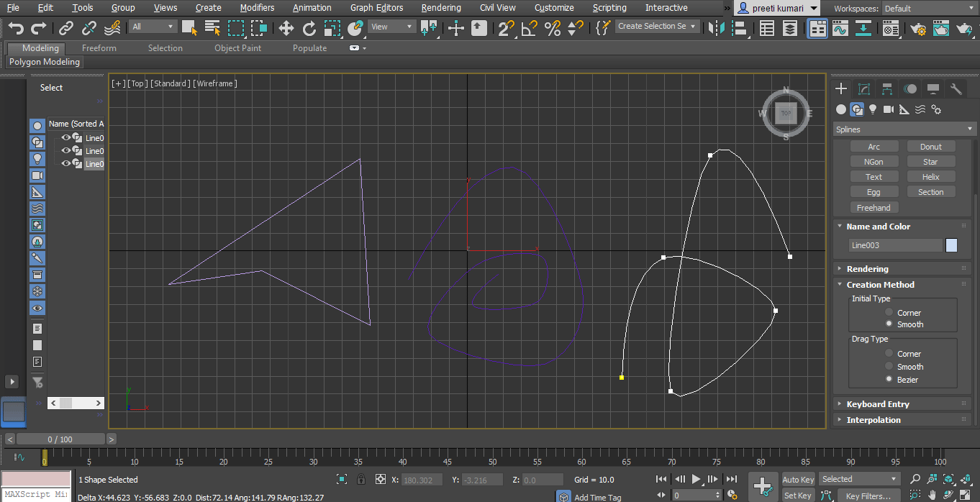Screen dimensions: 980x502
Task: Click the object color swatch next to Line003
Action: 951,245
